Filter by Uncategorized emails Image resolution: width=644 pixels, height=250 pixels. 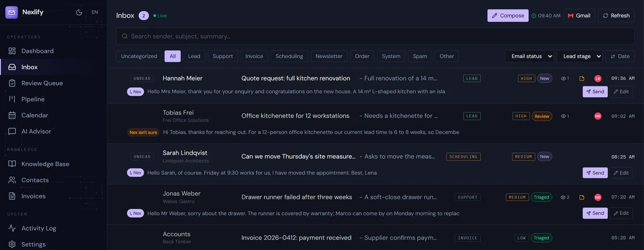coord(139,56)
